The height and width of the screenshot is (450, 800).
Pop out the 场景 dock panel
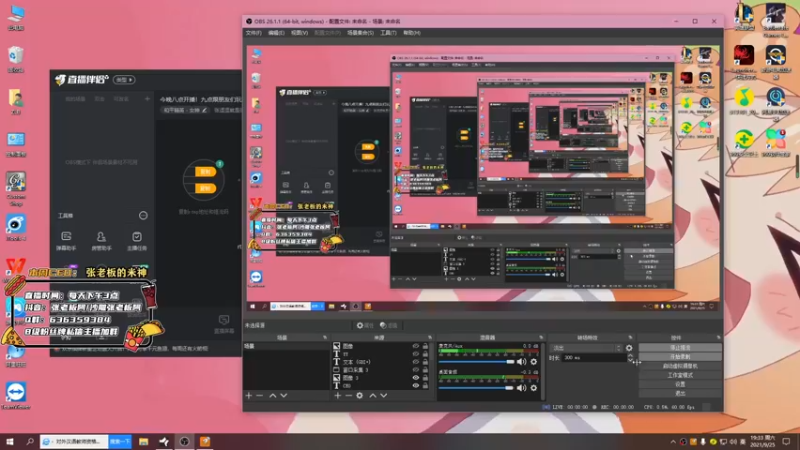(x=325, y=337)
